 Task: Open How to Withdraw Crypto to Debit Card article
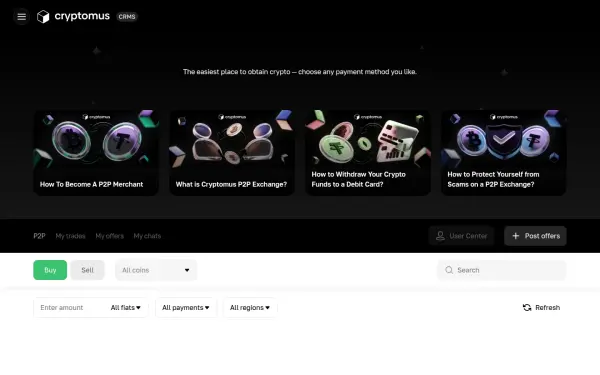[368, 153]
